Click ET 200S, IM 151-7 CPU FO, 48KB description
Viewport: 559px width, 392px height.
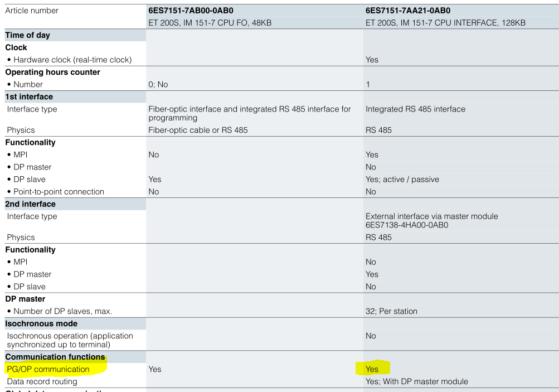tap(210, 23)
